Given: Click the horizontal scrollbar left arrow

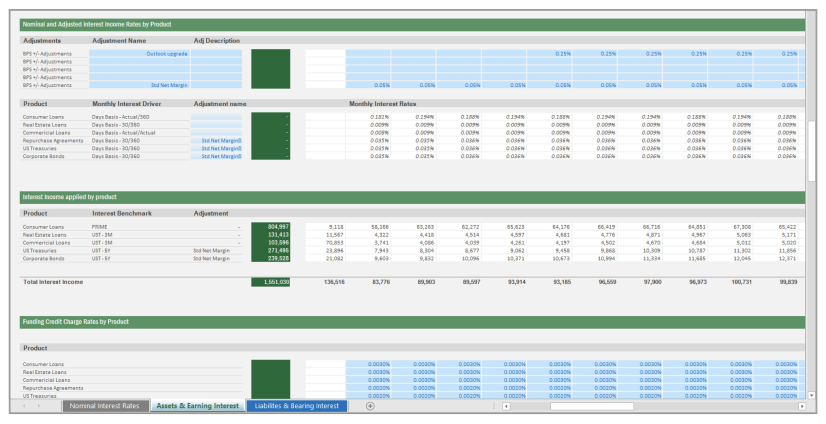Looking at the screenshot, I should [506, 406].
